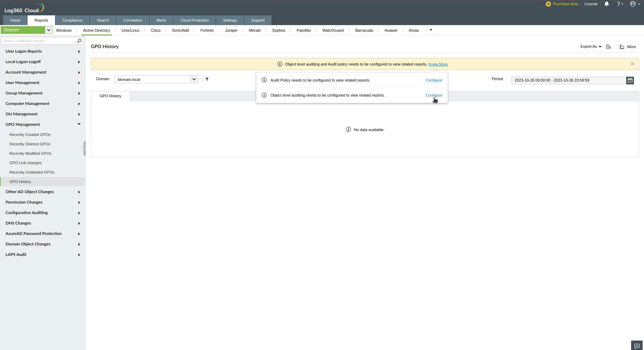Select the Arista device category
The width and height of the screenshot is (644, 350).
tap(414, 30)
